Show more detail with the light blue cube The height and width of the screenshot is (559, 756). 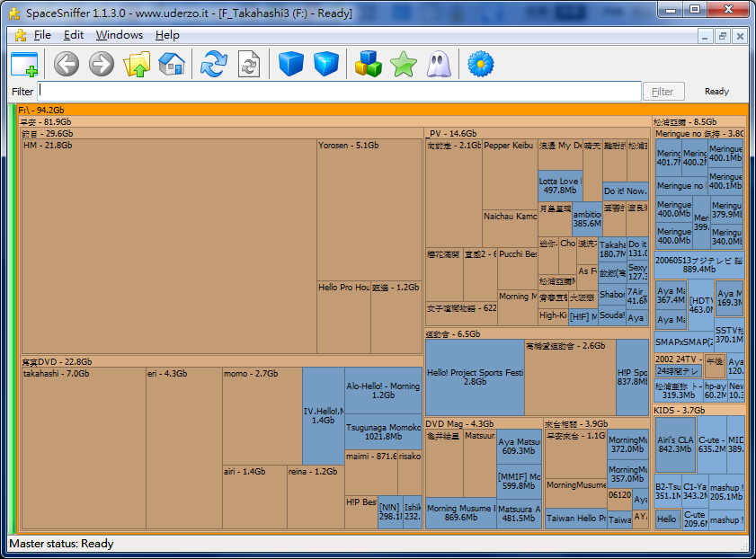point(326,64)
